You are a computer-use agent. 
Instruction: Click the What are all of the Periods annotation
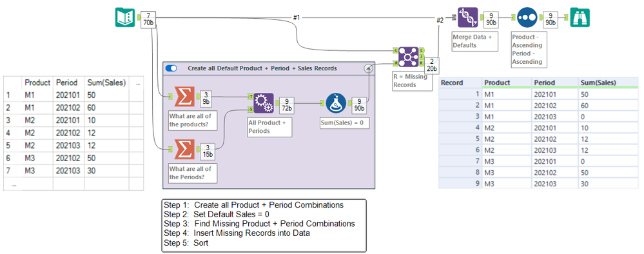point(193,173)
